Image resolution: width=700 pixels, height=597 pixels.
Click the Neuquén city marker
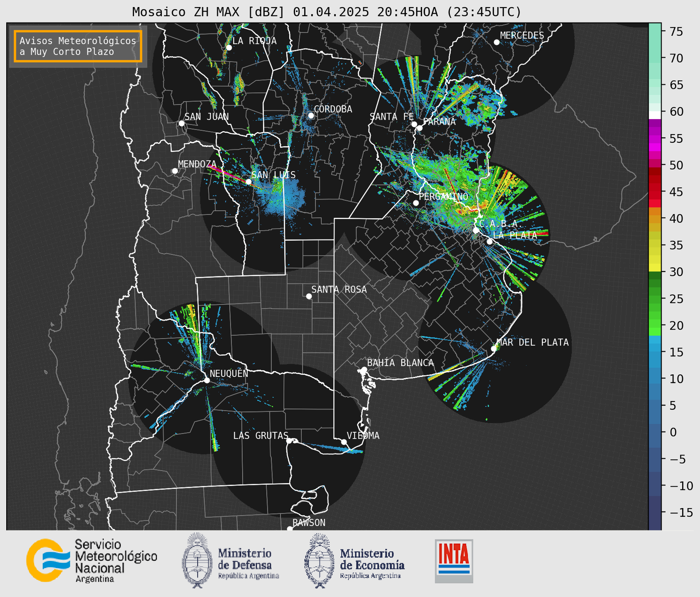[x=207, y=380]
